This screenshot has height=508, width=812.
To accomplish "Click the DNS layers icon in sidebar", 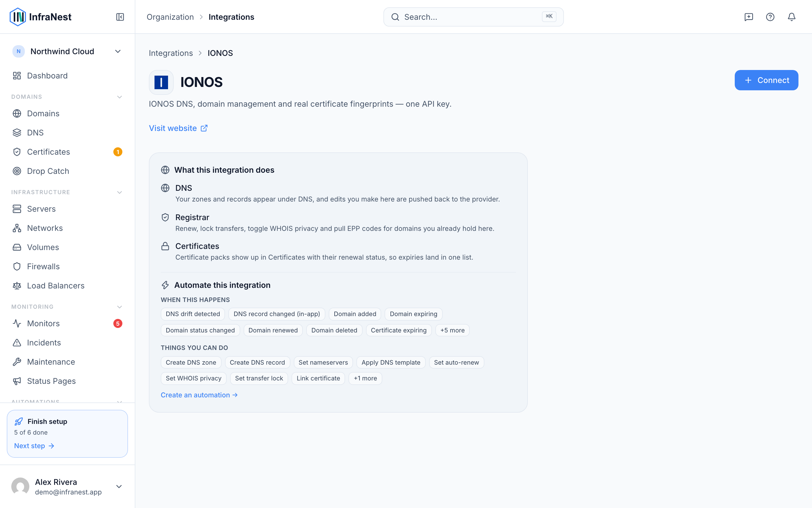I will pyautogui.click(x=17, y=133).
